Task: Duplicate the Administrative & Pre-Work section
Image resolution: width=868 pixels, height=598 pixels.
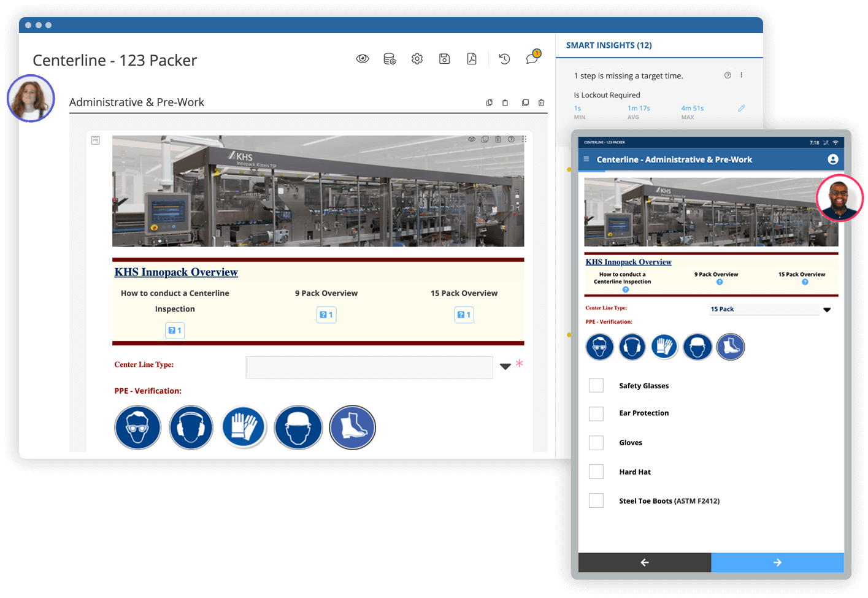Action: click(525, 102)
